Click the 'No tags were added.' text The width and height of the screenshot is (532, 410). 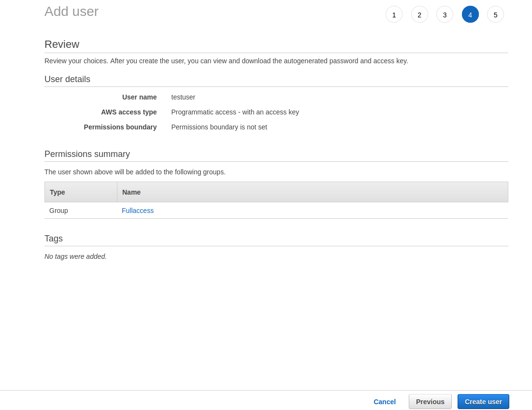click(x=75, y=256)
